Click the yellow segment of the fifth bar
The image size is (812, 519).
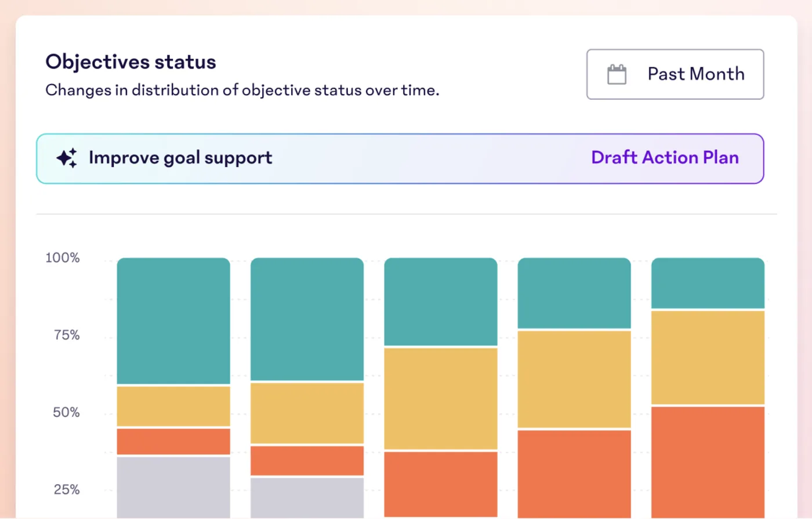click(x=708, y=358)
